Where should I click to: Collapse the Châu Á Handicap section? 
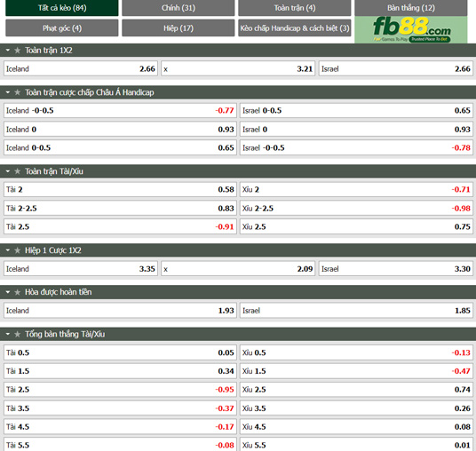click(8, 92)
